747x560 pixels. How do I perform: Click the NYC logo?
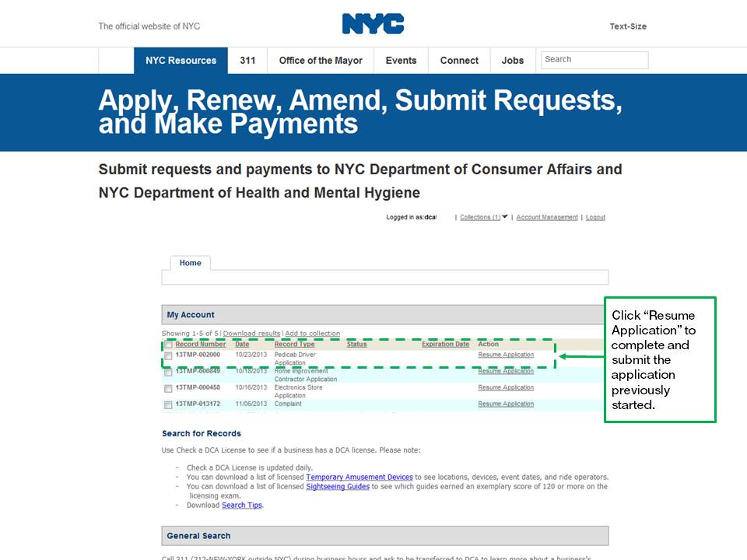(x=373, y=24)
